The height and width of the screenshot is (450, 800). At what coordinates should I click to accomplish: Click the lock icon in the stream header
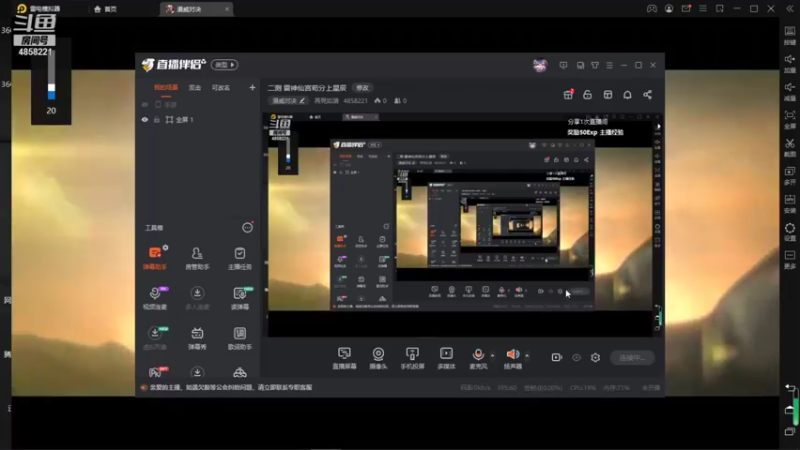(588, 95)
